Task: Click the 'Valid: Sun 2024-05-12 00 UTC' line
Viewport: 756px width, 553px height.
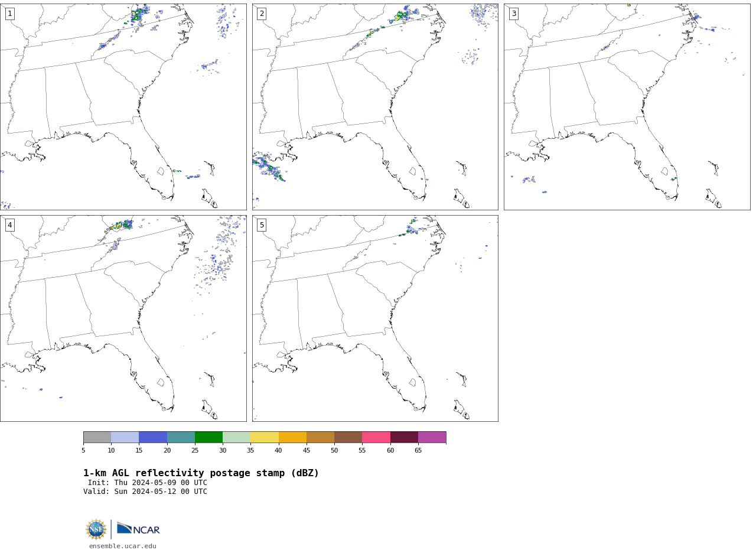Action: 145,492
